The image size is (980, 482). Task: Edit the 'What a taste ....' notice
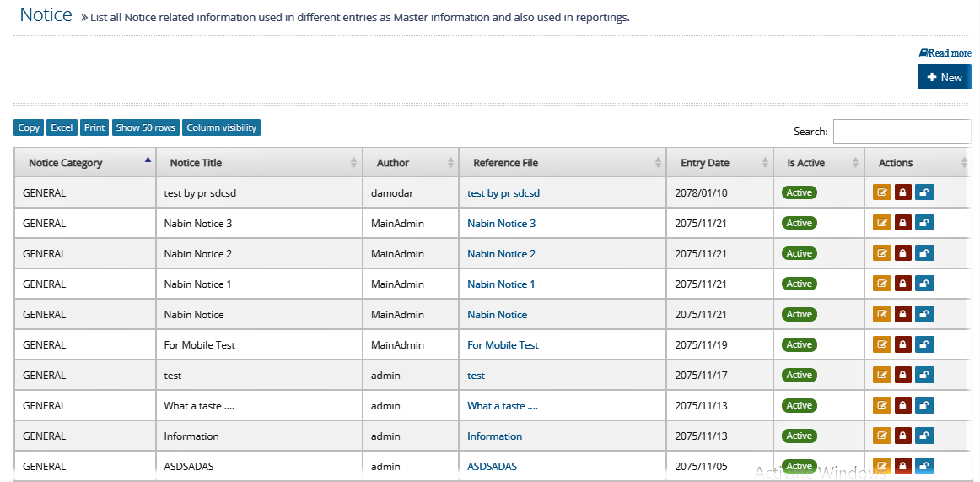tap(882, 405)
